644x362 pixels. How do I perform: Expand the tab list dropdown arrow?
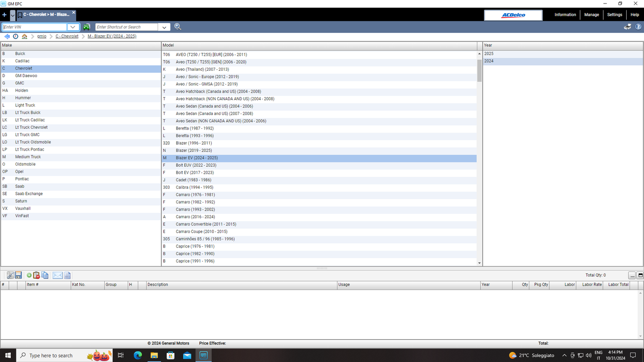click(12, 15)
